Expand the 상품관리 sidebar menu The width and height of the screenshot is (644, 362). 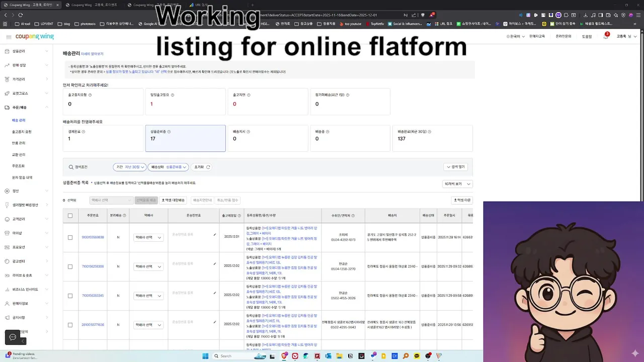click(x=26, y=51)
